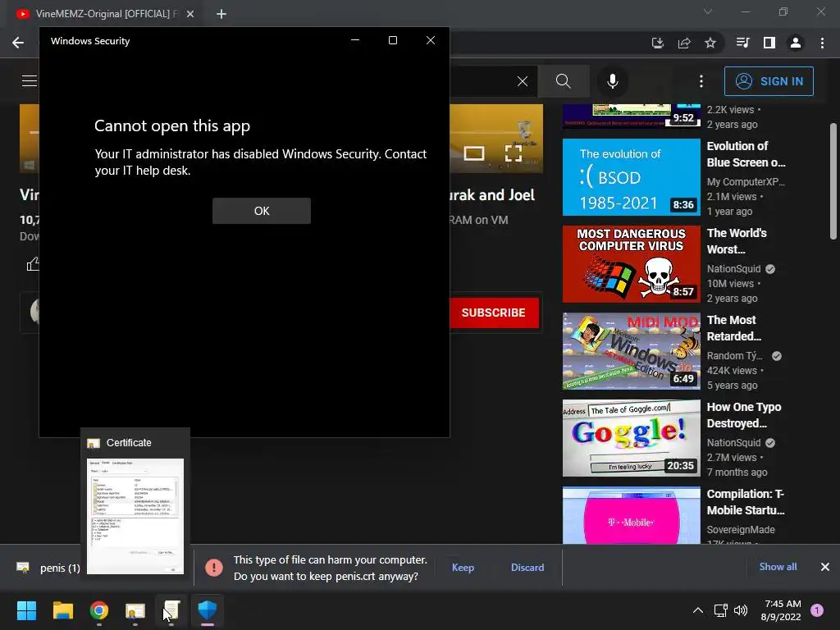Open Chrome three-dot customize menu
The height and width of the screenshot is (630, 840).
[822, 43]
